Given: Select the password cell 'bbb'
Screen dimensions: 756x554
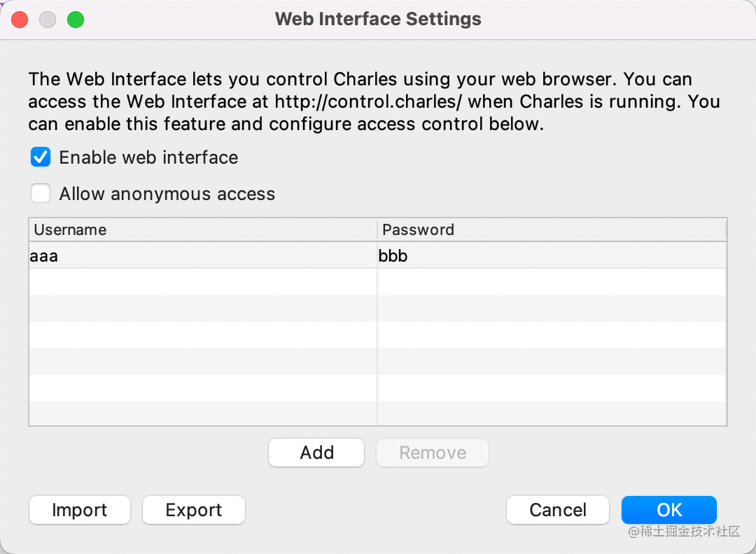Looking at the screenshot, I should [x=552, y=256].
